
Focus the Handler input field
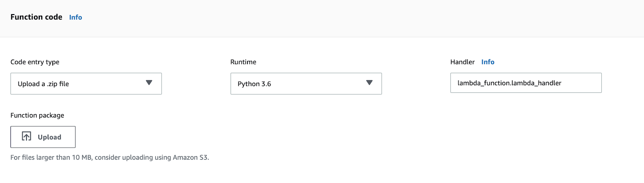(x=526, y=83)
